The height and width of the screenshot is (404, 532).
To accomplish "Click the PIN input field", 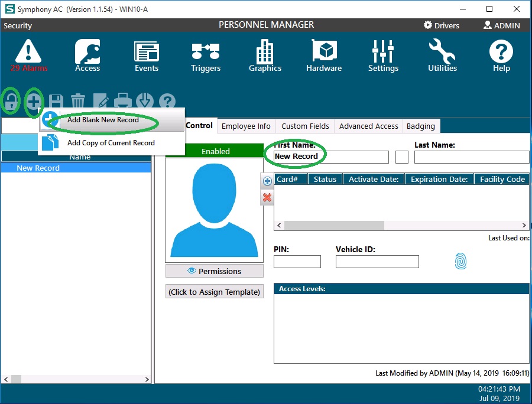I will point(297,262).
